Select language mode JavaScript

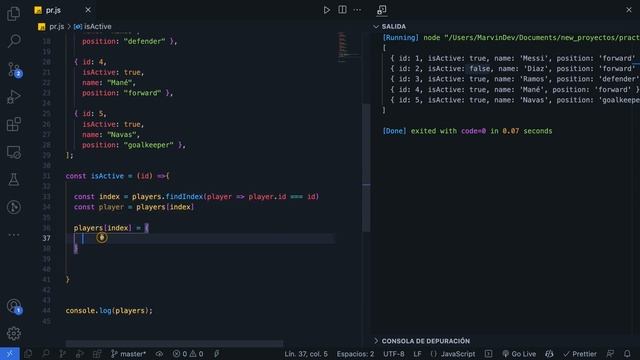[453, 354]
